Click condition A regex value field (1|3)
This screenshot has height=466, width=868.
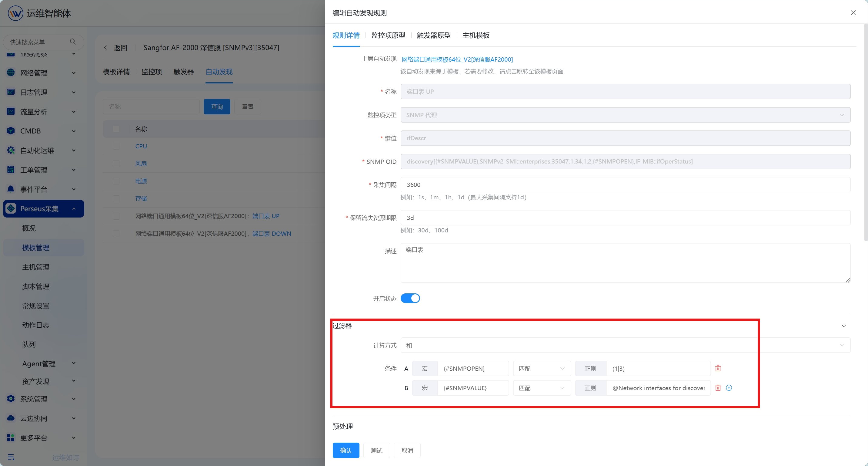tap(658, 369)
